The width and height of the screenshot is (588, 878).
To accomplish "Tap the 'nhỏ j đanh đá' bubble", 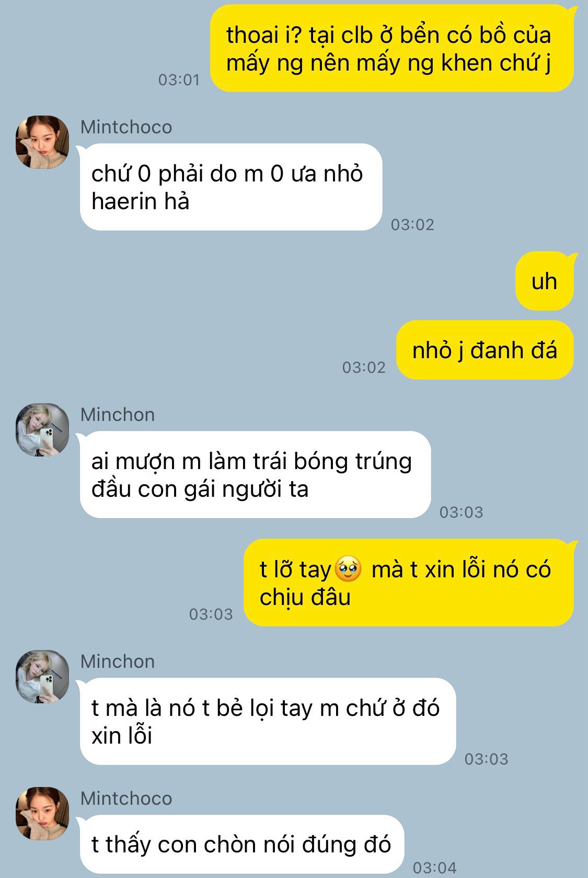I will tap(485, 350).
